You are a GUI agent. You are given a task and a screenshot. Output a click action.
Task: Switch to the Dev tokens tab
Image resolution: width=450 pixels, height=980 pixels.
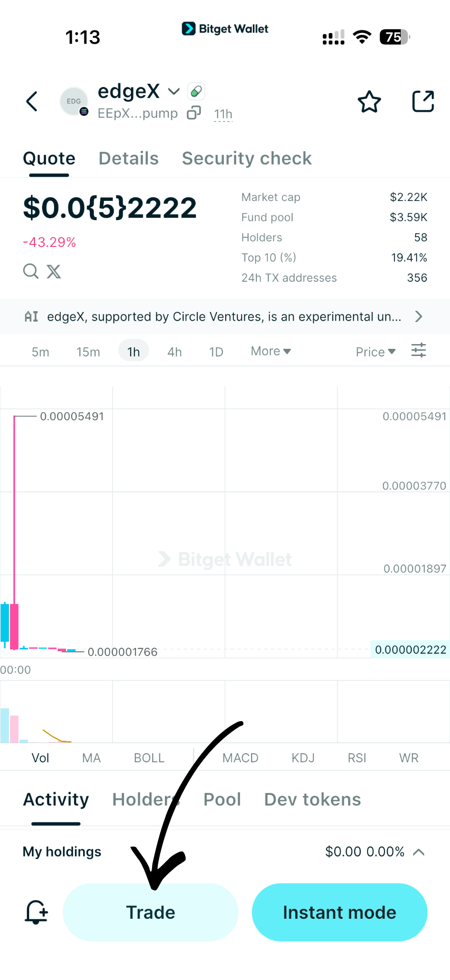(312, 799)
